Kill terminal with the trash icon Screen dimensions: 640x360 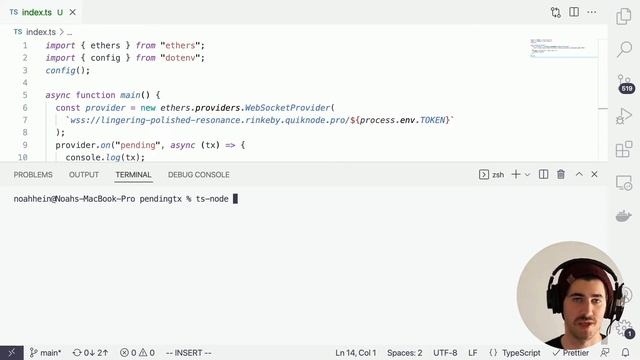point(561,174)
